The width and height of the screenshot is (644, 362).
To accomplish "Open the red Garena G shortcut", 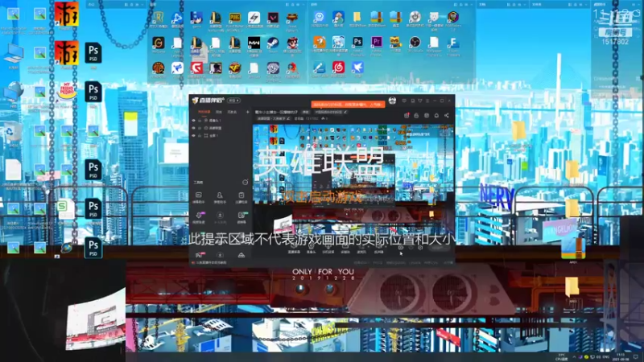I will 196,70.
